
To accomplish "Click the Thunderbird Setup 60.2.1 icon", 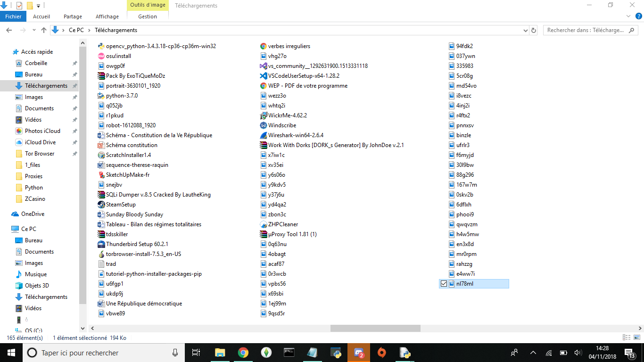I will click(x=101, y=244).
